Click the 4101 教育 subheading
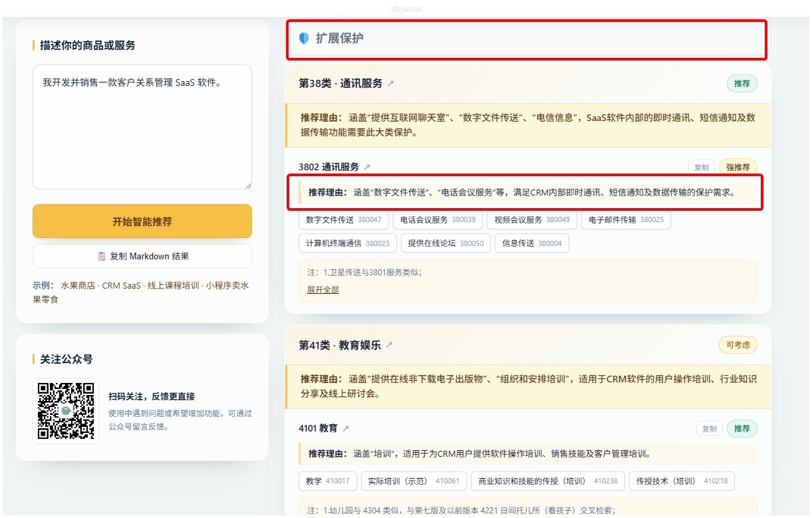This screenshot has height=518, width=812. pos(318,428)
